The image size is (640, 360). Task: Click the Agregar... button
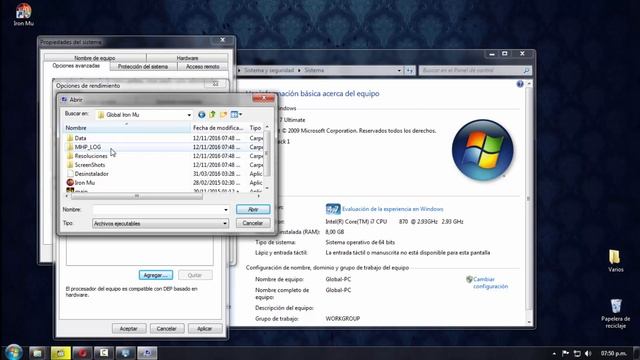pos(156,275)
